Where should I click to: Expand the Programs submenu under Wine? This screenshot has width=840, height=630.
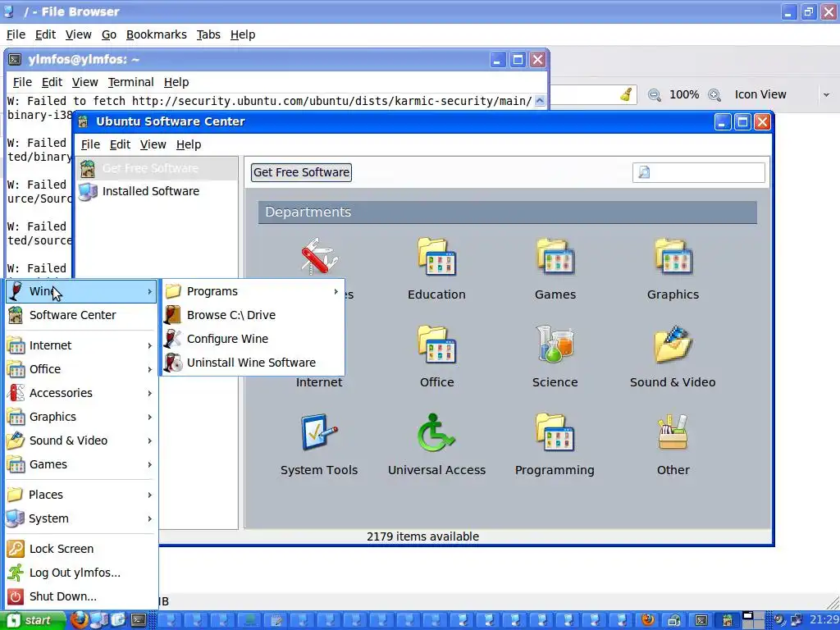[253, 291]
